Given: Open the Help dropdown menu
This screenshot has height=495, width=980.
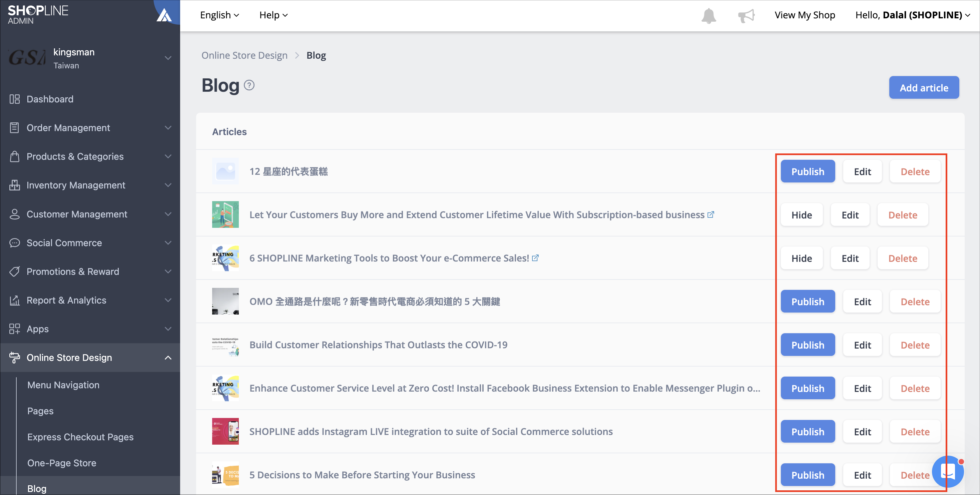Looking at the screenshot, I should (x=274, y=15).
